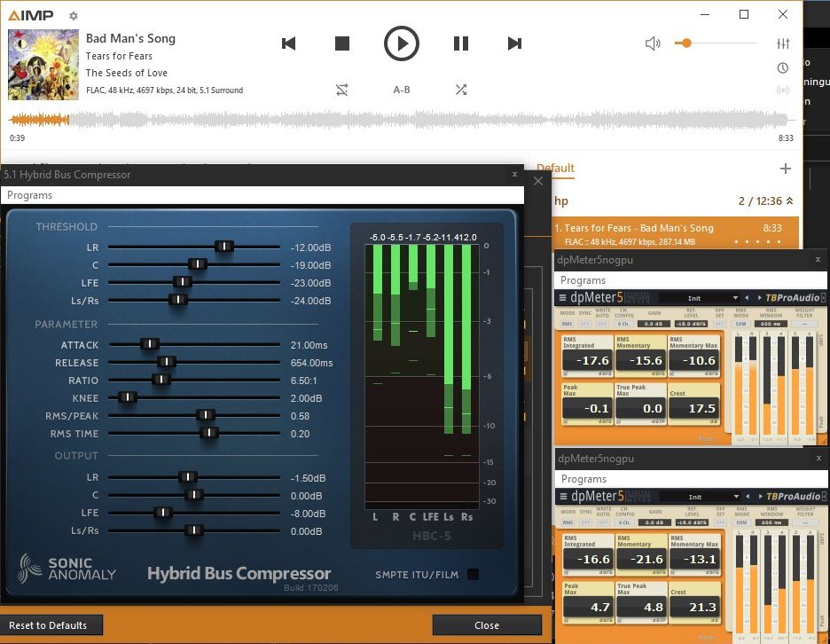Mute audio via the speaker icon
This screenshot has height=644, width=830.
click(x=653, y=43)
